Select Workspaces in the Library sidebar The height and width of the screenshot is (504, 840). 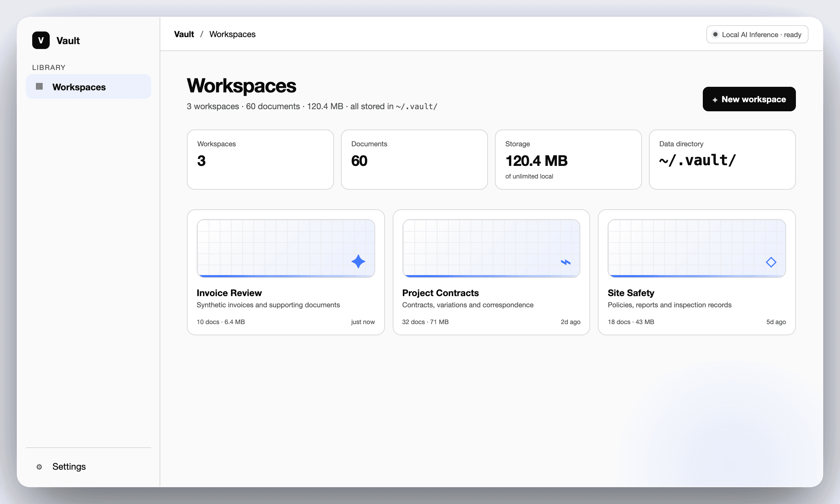point(89,86)
